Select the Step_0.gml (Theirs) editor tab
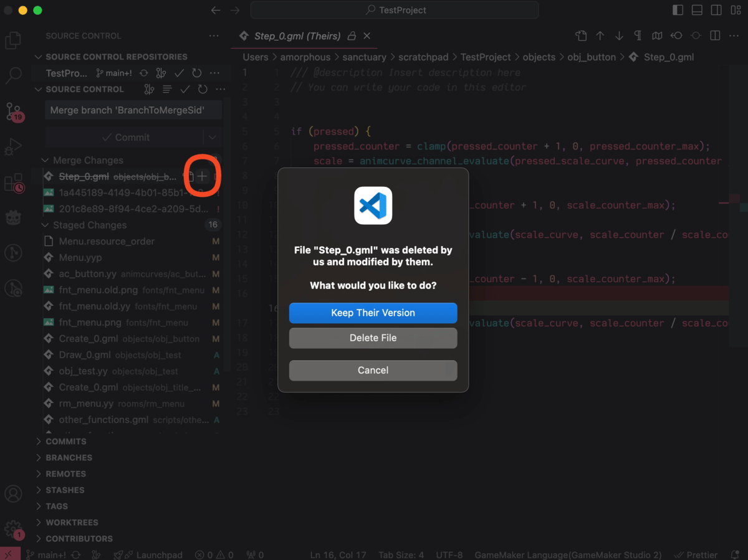This screenshot has height=560, width=748. (298, 36)
